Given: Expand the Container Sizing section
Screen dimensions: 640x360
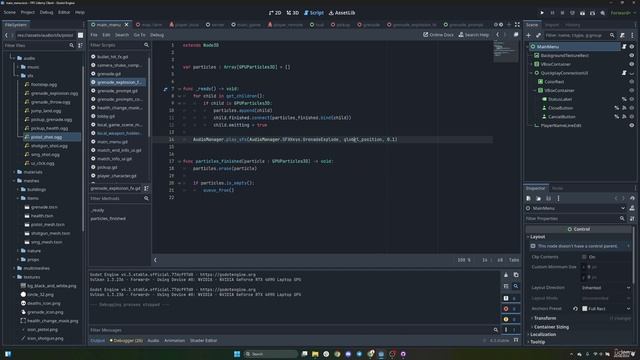Looking at the screenshot, I should click(551, 327).
